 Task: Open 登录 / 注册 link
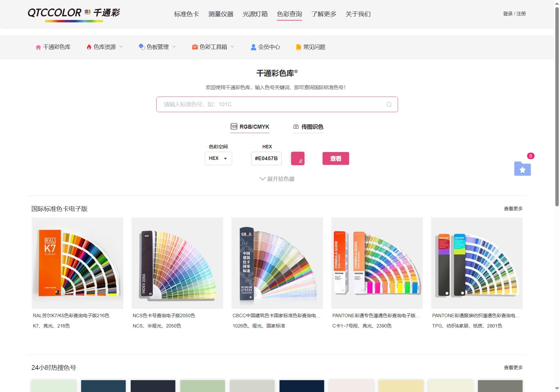pyautogui.click(x=514, y=14)
